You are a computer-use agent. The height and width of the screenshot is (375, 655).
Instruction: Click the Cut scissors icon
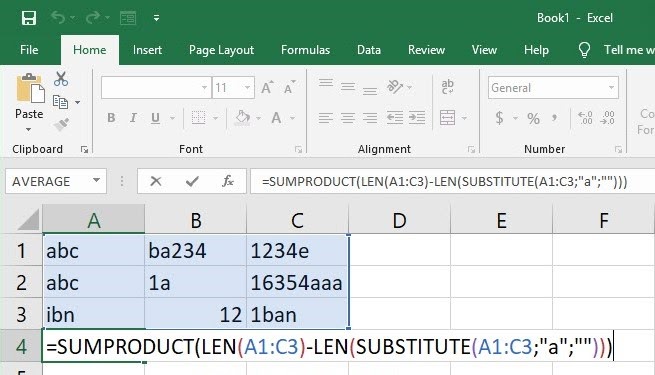click(61, 79)
